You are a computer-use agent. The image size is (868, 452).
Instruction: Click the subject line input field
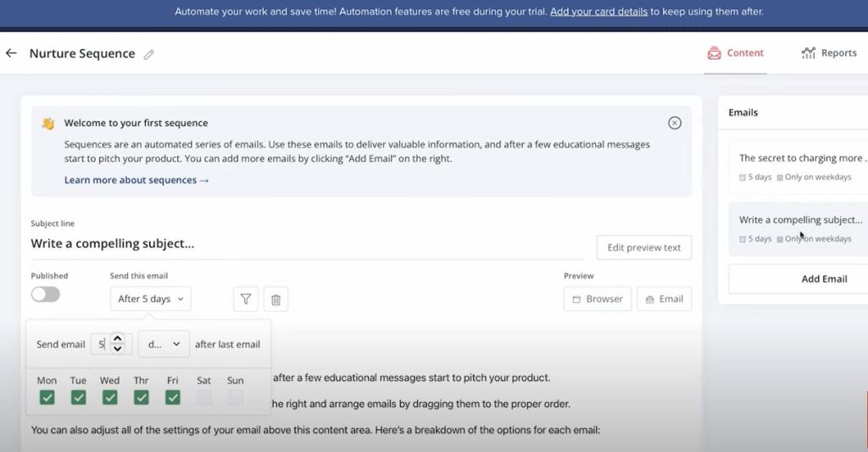click(307, 243)
